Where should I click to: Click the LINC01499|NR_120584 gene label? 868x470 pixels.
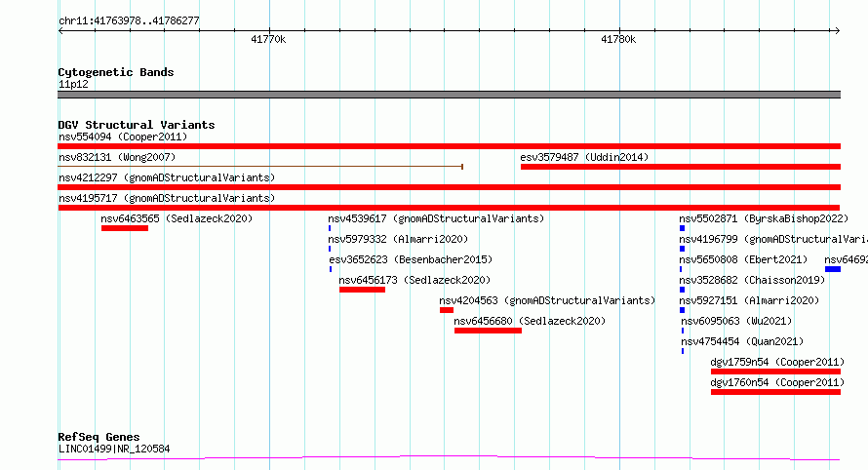(x=114, y=449)
